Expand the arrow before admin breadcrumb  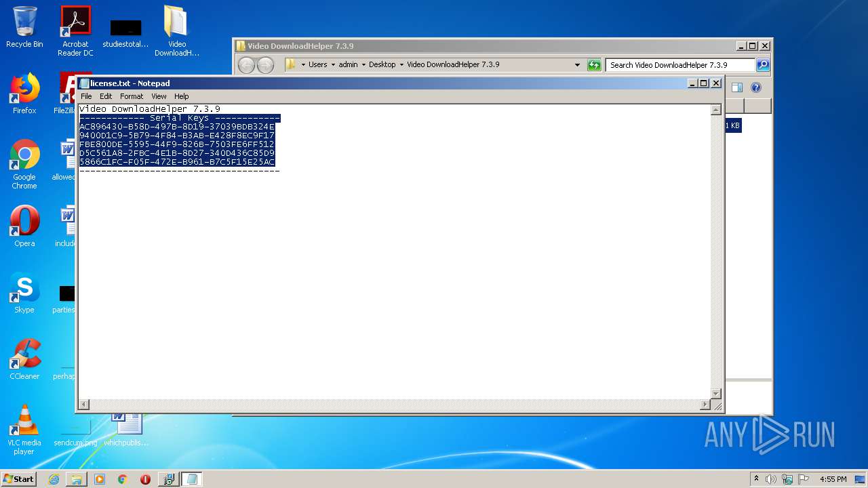(333, 65)
